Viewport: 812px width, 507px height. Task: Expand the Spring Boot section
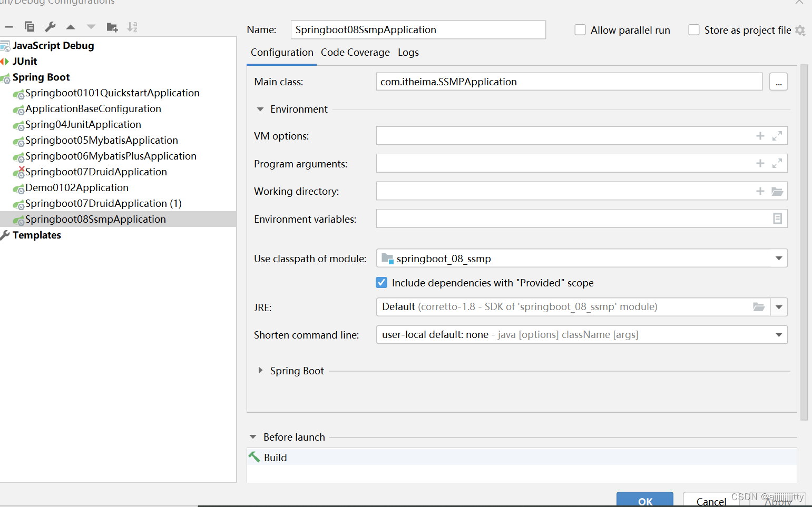click(260, 370)
